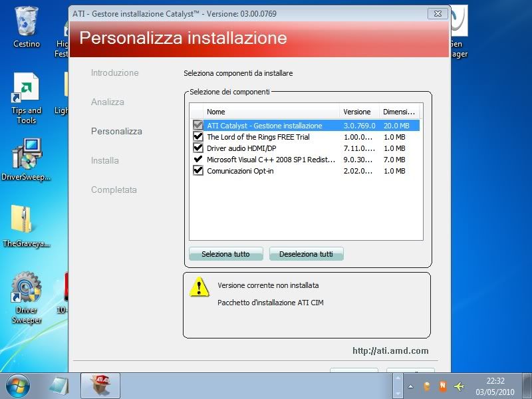Click the orange N tray icon
This screenshot has width=532, height=399.
coord(442,386)
